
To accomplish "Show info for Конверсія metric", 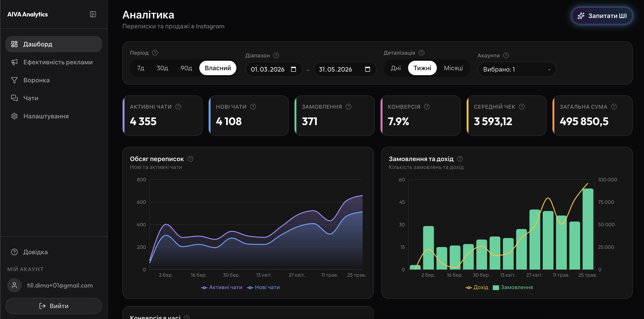I will (x=427, y=107).
